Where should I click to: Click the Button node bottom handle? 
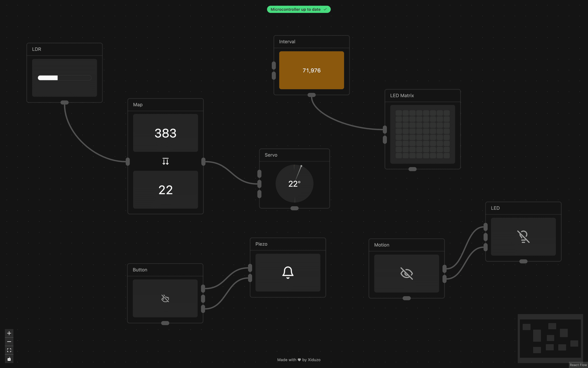pos(165,323)
